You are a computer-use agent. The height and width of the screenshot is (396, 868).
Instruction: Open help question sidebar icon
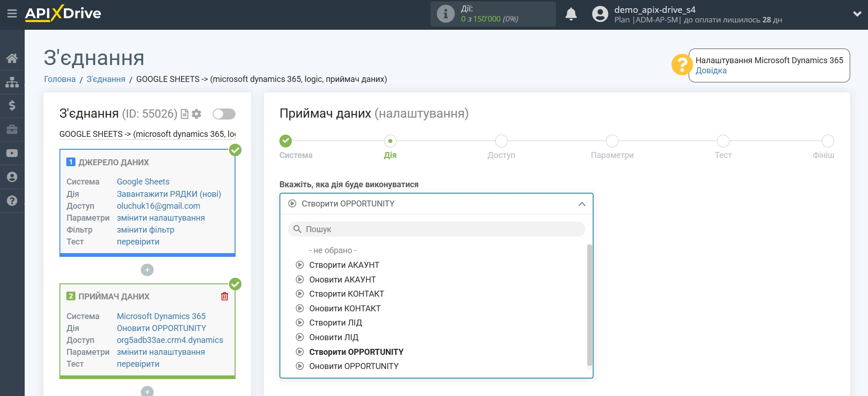12,201
